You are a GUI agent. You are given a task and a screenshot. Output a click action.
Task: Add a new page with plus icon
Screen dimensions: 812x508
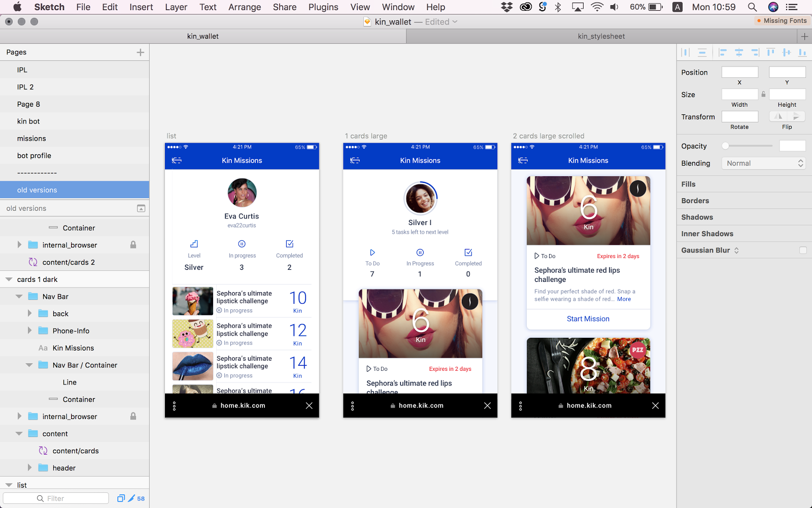(141, 52)
